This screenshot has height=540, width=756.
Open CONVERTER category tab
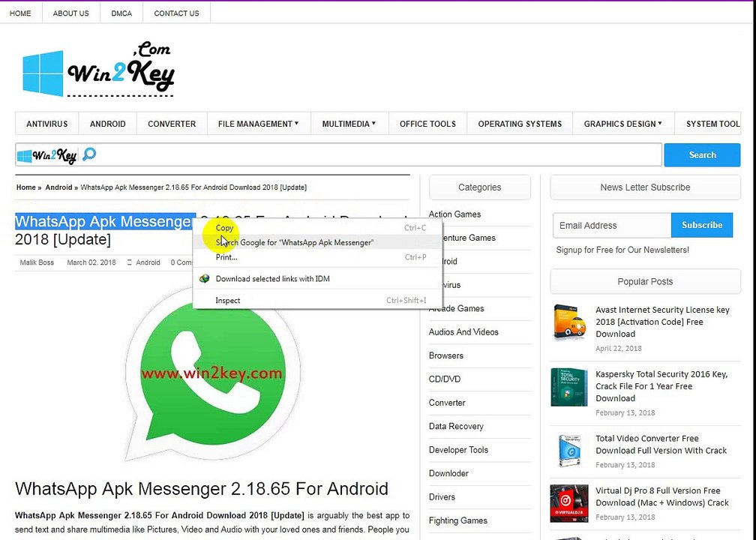point(172,124)
